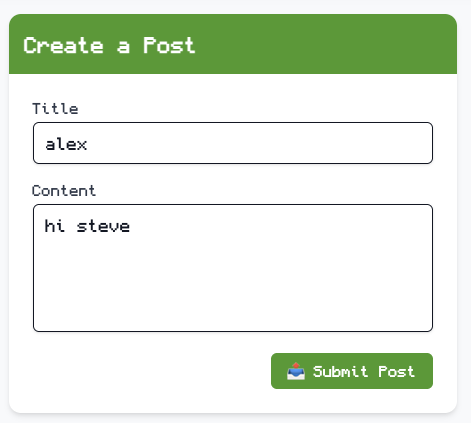Image resolution: width=471 pixels, height=423 pixels.
Task: Click the word Post on the submit button
Action: (396, 371)
